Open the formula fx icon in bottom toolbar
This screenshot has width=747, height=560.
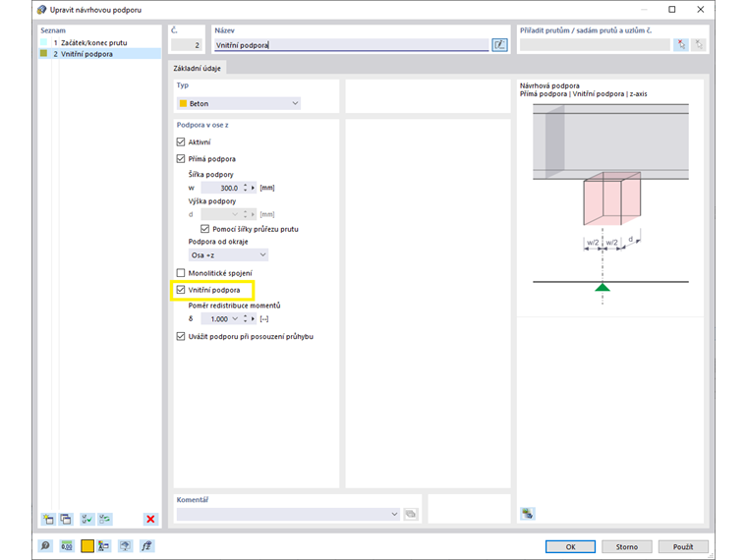[146, 546]
